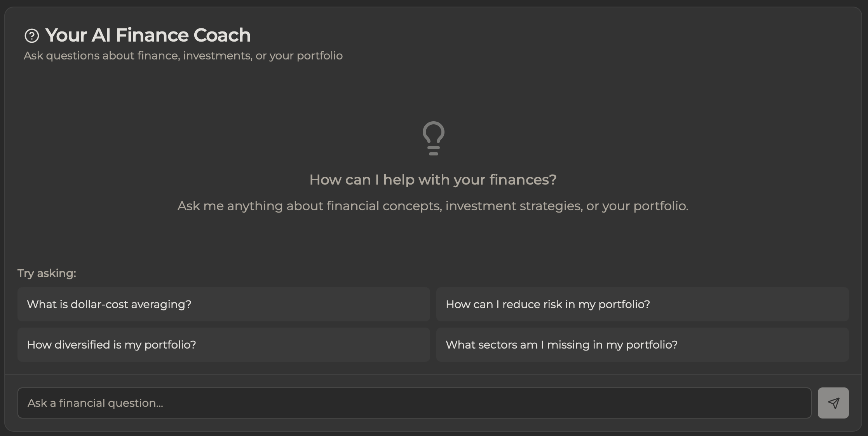This screenshot has height=436, width=868.
Task: Click the word 'Coach' in the title
Action: [x=222, y=35]
